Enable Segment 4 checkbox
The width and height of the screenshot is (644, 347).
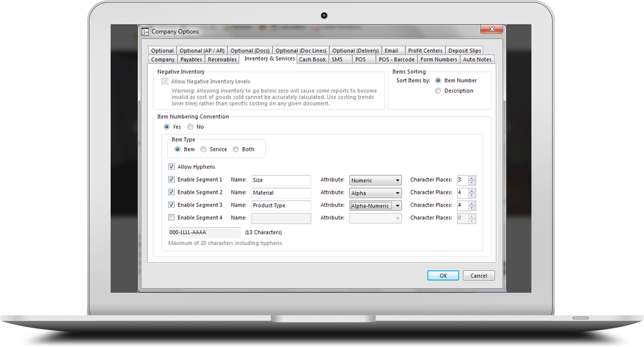[171, 218]
